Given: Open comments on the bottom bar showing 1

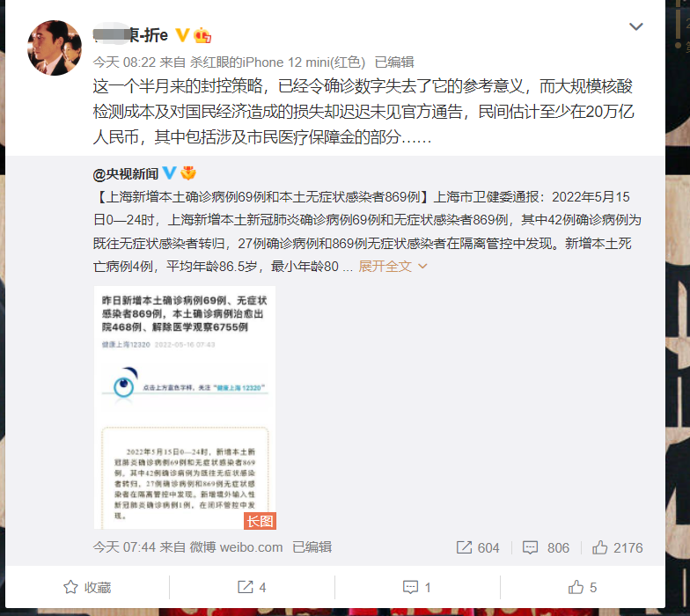Looking at the screenshot, I should 417,587.
